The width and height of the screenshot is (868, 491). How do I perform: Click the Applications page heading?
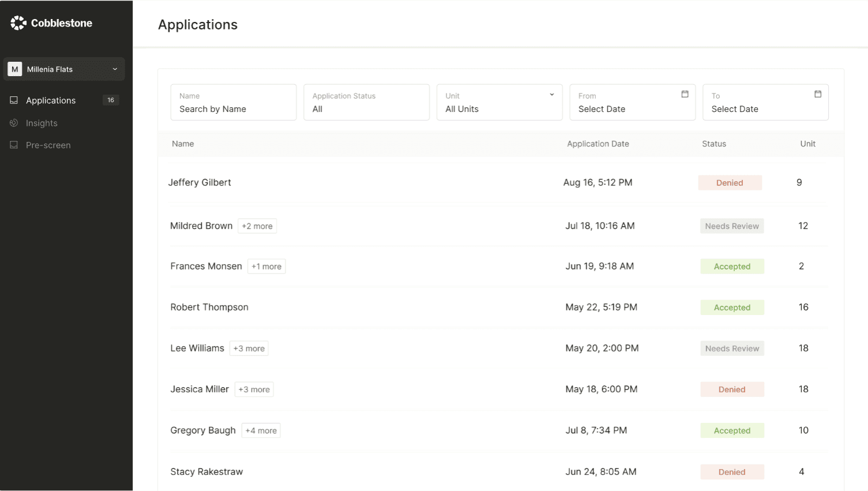[x=198, y=25]
